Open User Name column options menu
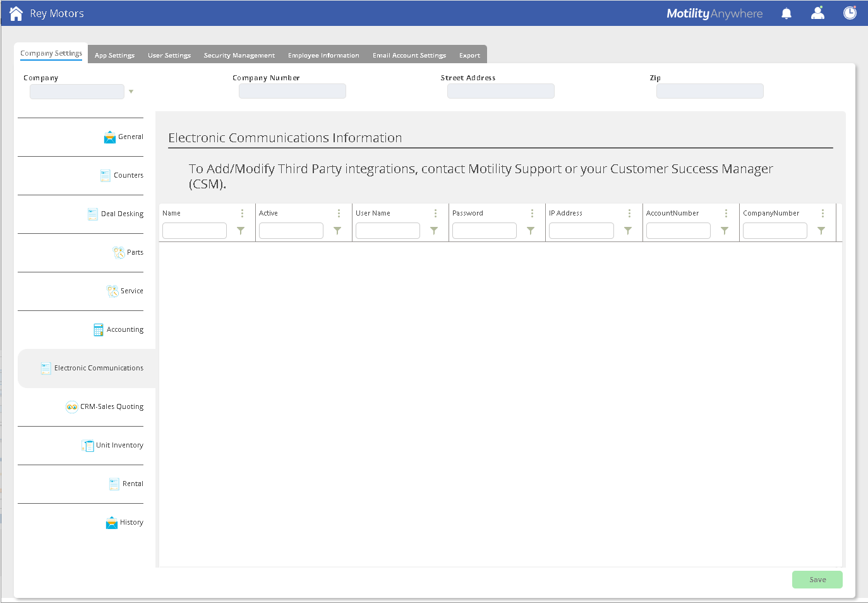 435,214
